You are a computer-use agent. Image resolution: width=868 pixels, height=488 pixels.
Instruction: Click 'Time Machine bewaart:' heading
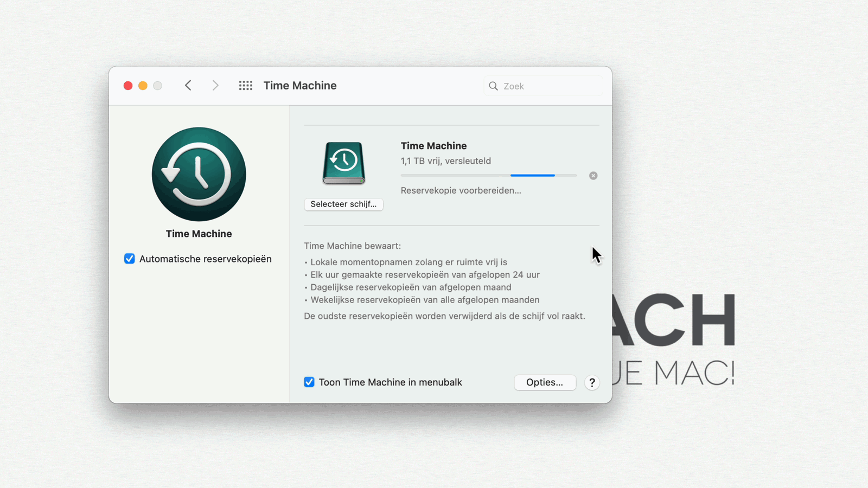tap(353, 246)
